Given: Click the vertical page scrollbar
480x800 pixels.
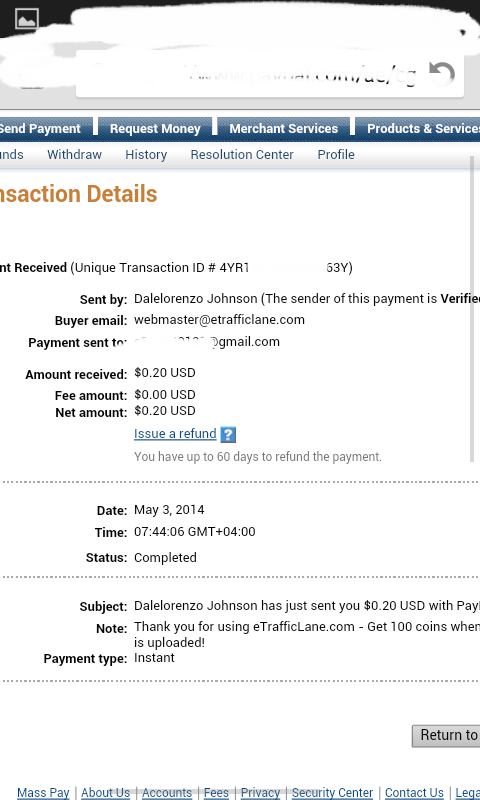Looking at the screenshot, I should click(x=472, y=309).
